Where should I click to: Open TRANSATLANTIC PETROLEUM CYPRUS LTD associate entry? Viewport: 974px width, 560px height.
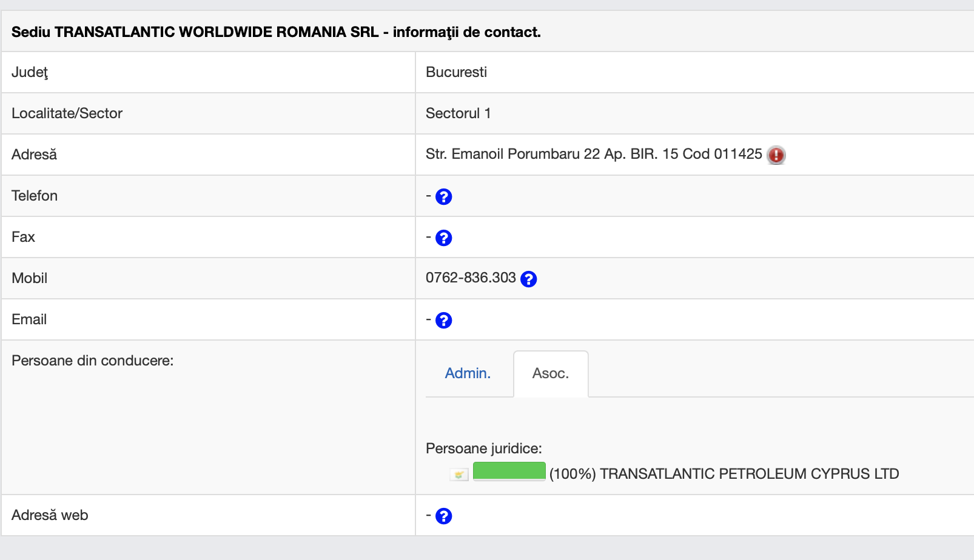coord(749,474)
